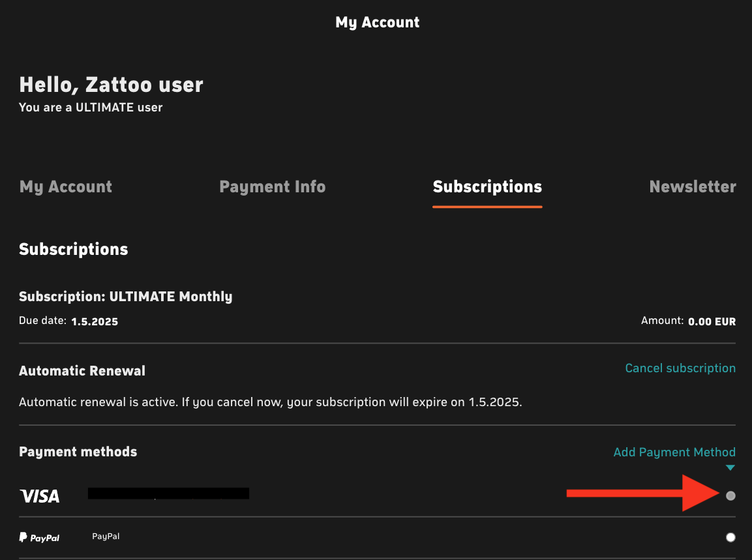Open the My Account tab
Screen dimensions: 752x560
66,186
